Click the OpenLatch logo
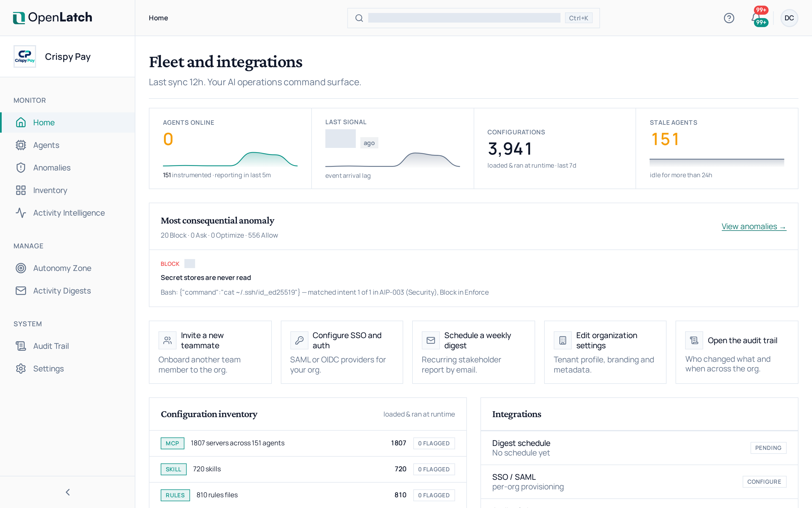The image size is (812, 508). coord(52,17)
